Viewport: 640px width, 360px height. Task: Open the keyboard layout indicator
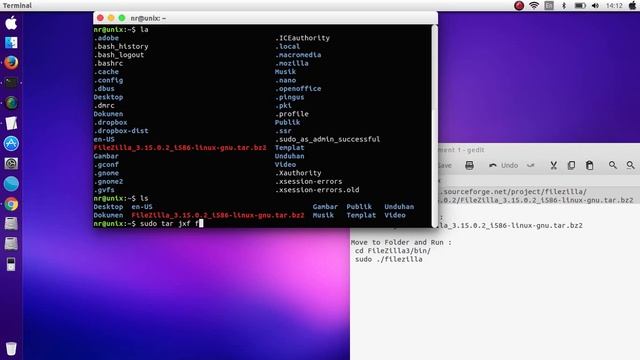tap(549, 5)
